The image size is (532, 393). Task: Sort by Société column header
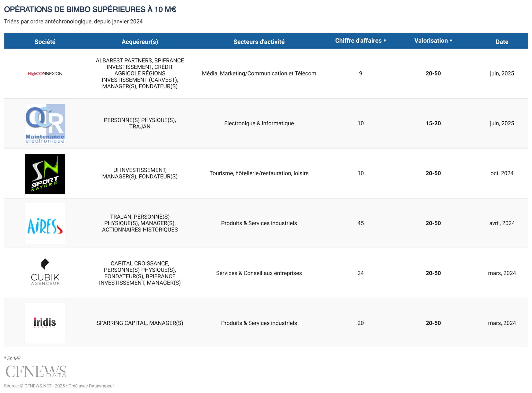(45, 42)
